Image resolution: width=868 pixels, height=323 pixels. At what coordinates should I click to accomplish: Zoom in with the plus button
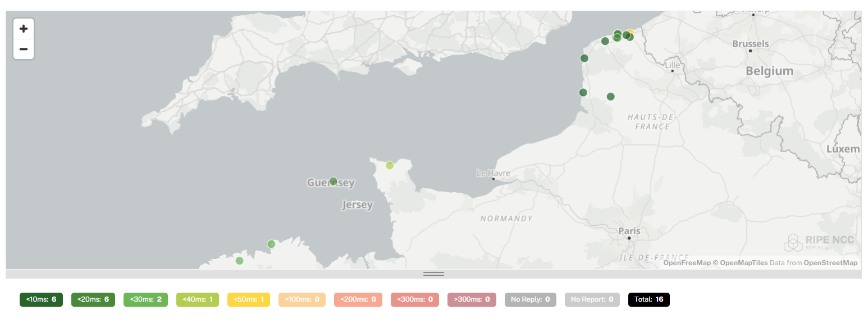pyautogui.click(x=24, y=29)
